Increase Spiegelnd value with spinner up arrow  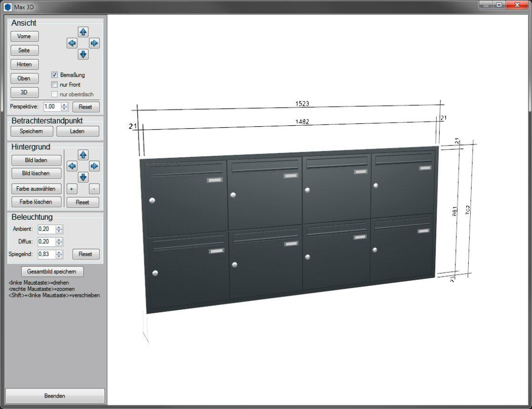click(x=59, y=252)
